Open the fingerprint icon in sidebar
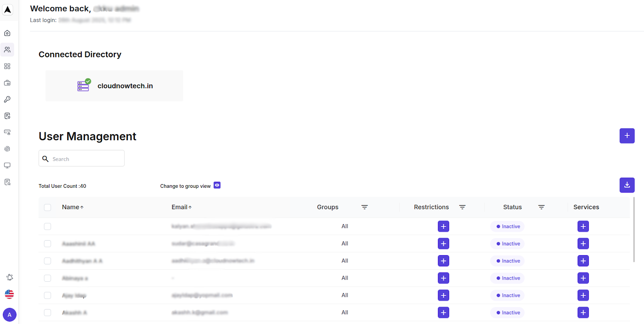This screenshot has height=324, width=644. 7,149
